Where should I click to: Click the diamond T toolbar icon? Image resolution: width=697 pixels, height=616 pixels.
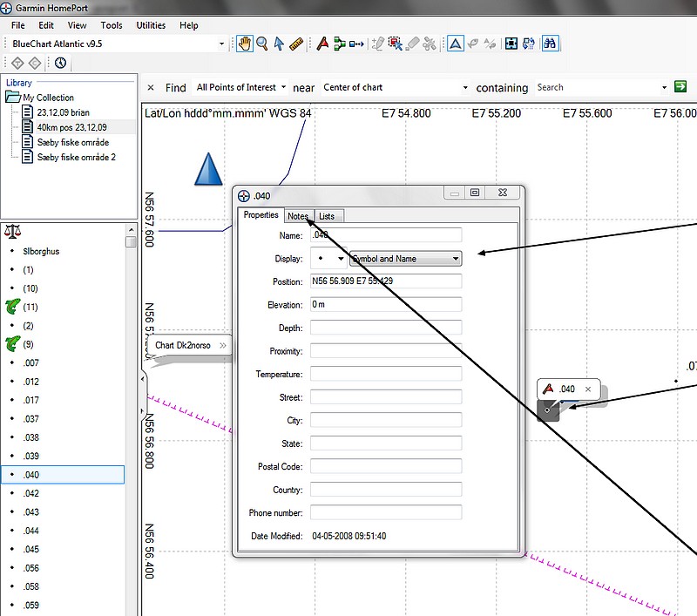(x=17, y=63)
